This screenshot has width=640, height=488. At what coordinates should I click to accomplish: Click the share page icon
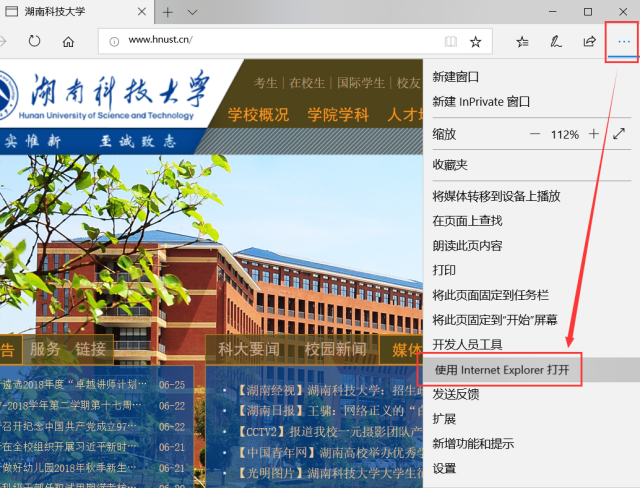tap(590, 42)
